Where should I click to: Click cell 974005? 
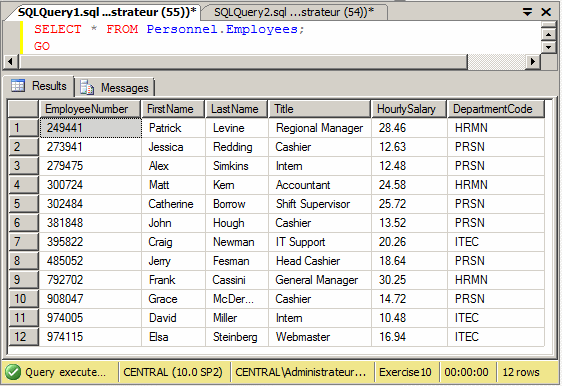[90, 318]
